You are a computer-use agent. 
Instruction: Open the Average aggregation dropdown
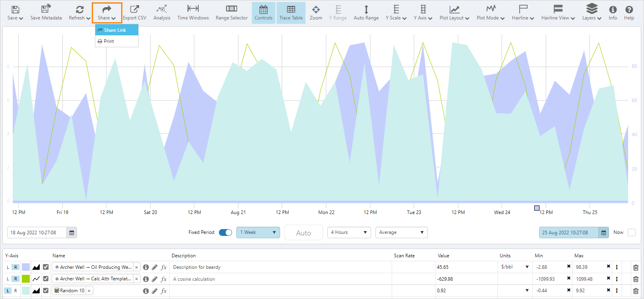pyautogui.click(x=401, y=232)
